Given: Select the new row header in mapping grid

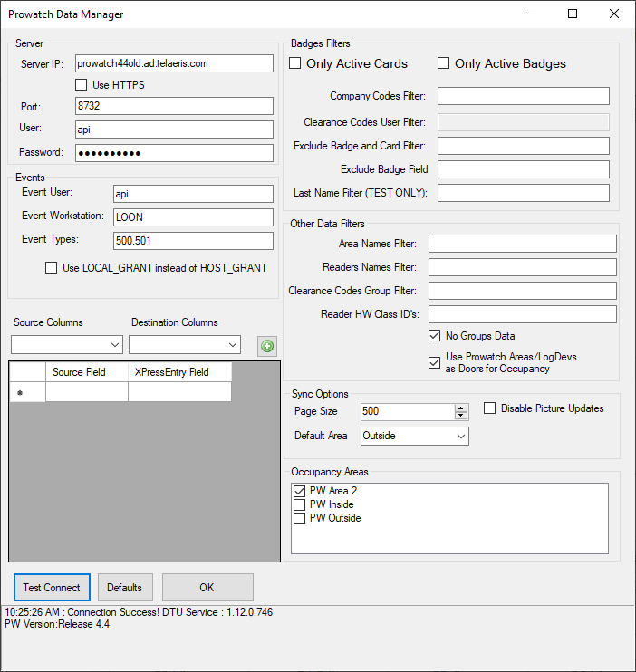Looking at the screenshot, I should 27,392.
